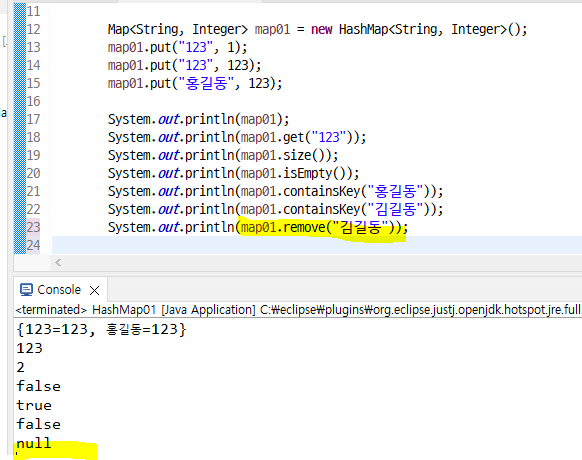Click the console output true
Screen dimensions: 582x460
pos(34,405)
